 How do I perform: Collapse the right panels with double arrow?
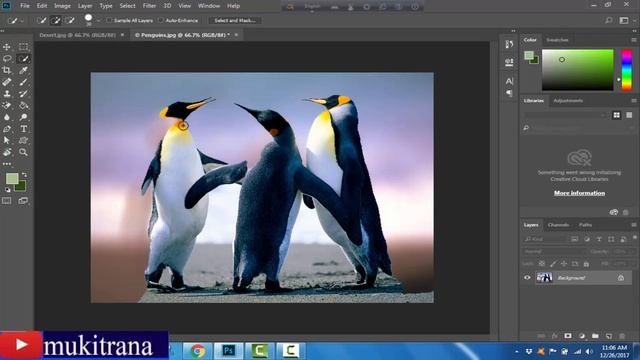(x=635, y=31)
